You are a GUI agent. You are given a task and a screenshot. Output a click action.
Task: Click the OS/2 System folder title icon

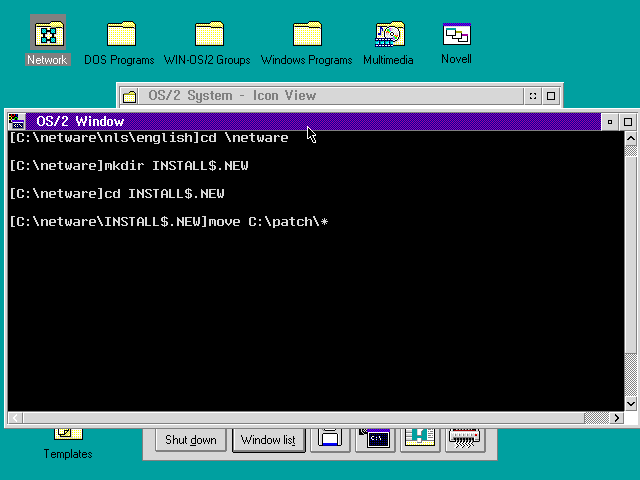[129, 96]
